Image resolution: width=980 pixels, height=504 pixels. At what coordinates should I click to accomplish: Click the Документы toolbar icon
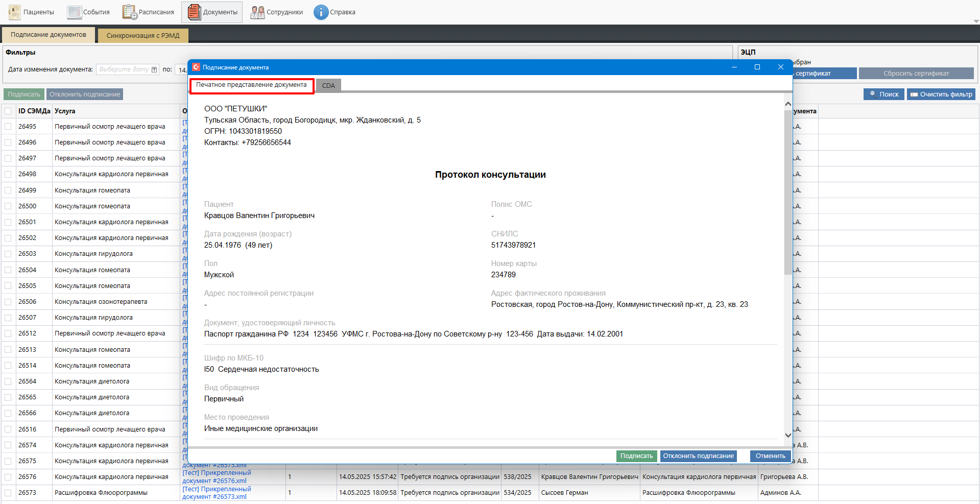click(x=194, y=12)
